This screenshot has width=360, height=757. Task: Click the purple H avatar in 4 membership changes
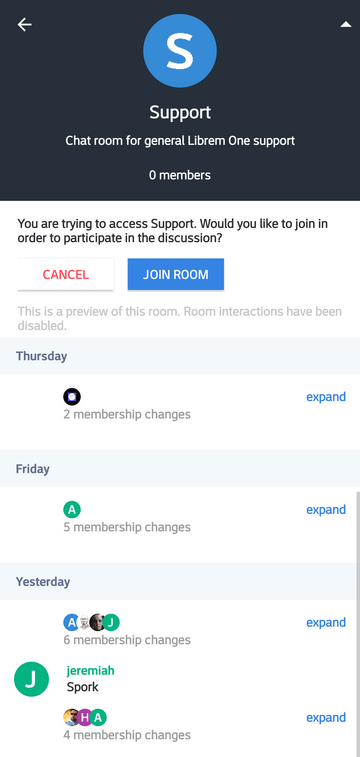point(84,718)
